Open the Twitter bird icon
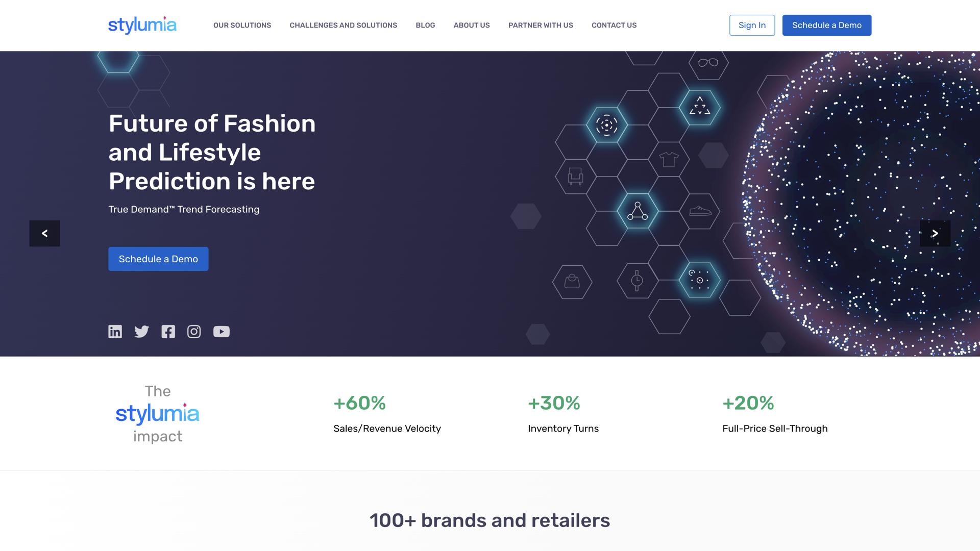 [141, 332]
